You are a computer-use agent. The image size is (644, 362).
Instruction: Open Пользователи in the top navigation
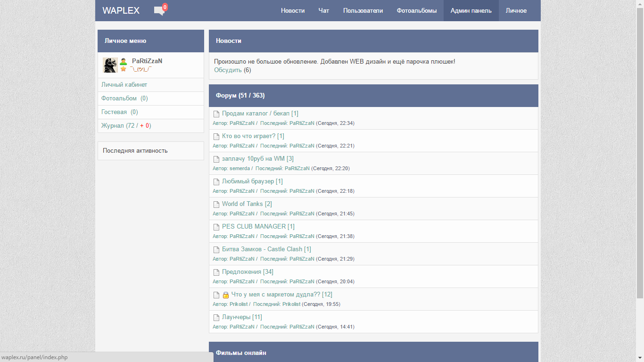click(x=363, y=11)
